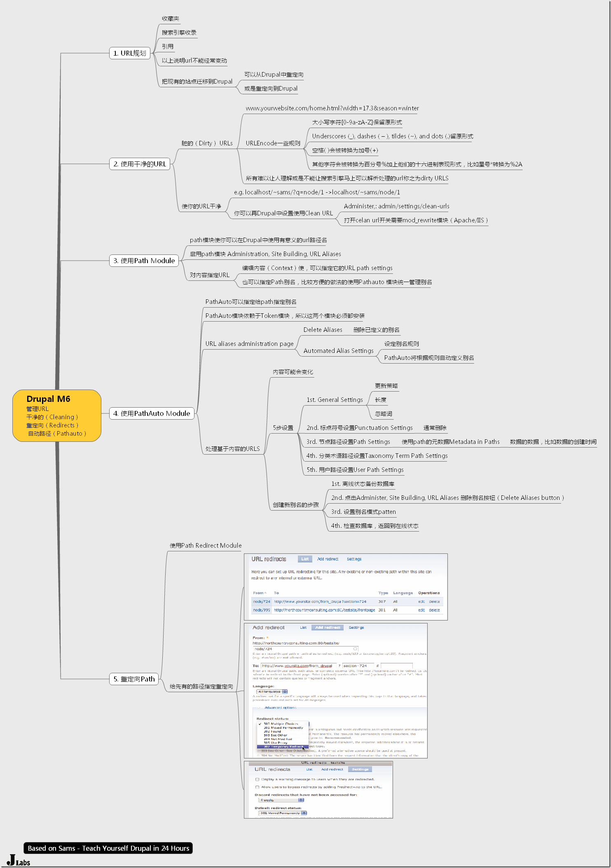Select the 'URLEncode一些规则' node

273,143
